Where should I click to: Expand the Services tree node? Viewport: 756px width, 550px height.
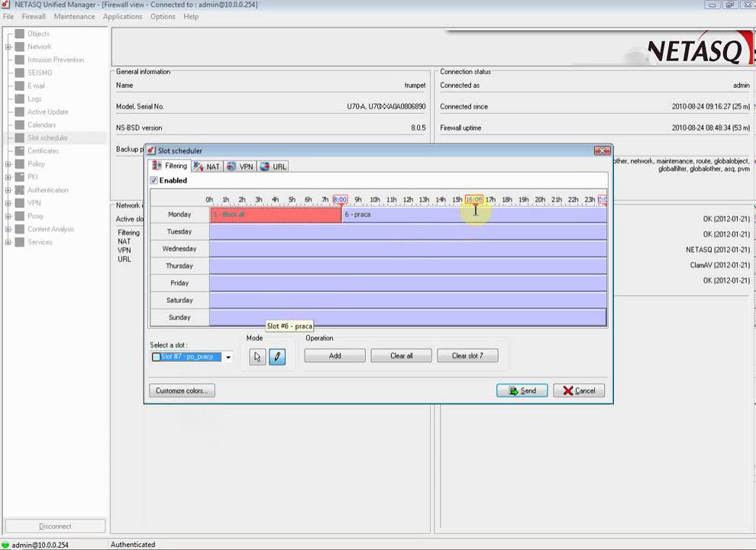coord(8,242)
